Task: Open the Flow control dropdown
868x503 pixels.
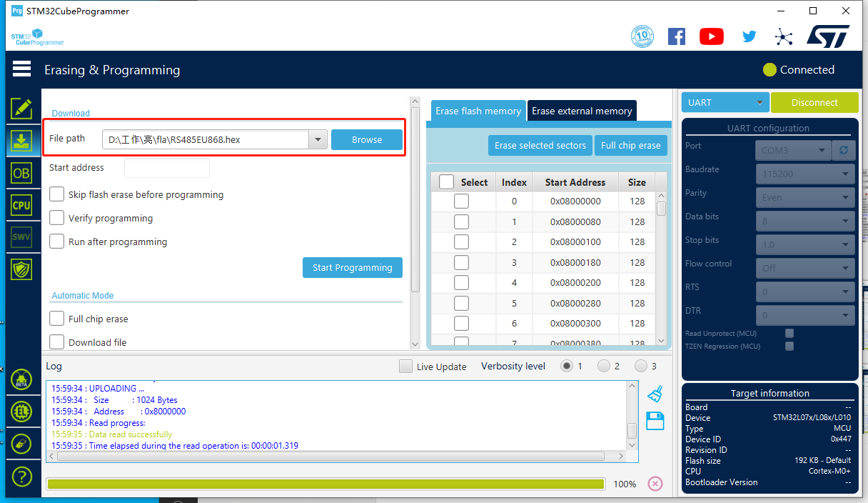Action: [805, 268]
